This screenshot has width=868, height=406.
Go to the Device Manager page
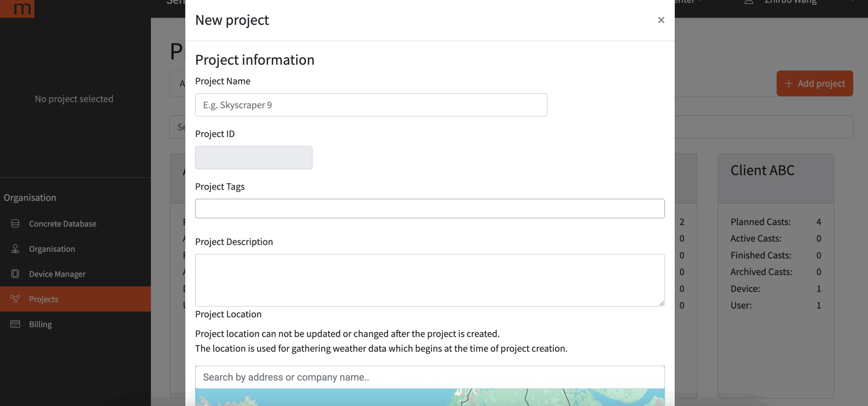tap(57, 274)
